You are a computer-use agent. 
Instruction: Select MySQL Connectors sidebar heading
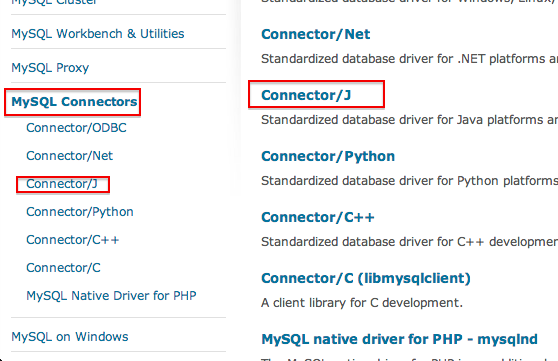point(74,102)
